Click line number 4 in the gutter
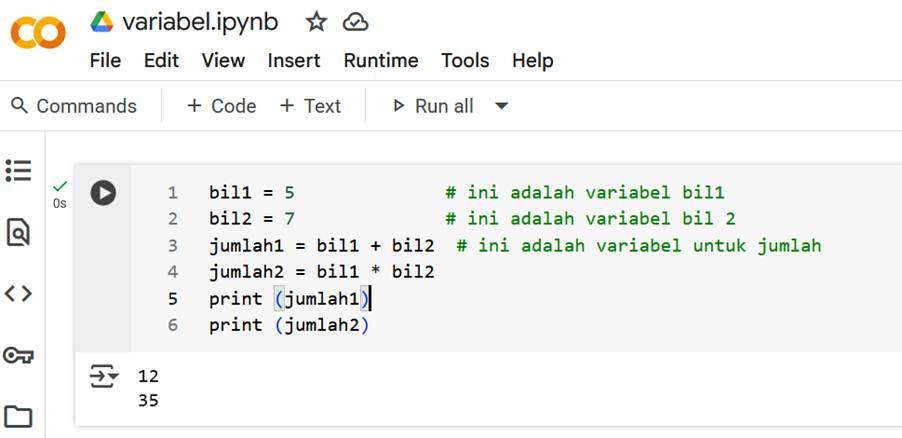This screenshot has height=438, width=902. pos(173,272)
